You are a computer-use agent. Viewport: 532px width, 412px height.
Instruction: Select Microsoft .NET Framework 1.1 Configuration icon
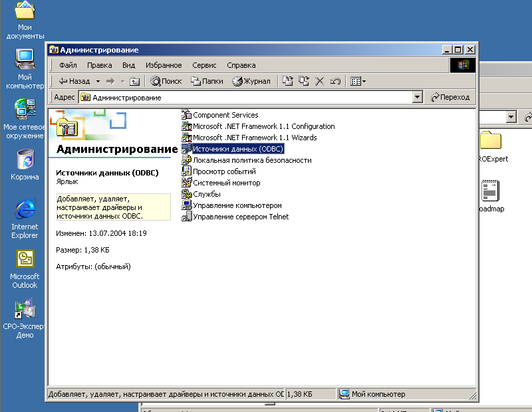[x=187, y=126]
